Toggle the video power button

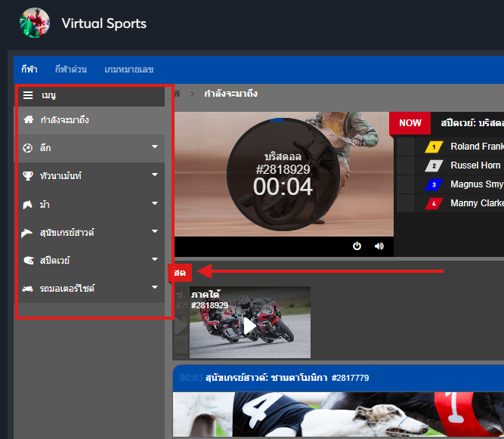point(357,246)
